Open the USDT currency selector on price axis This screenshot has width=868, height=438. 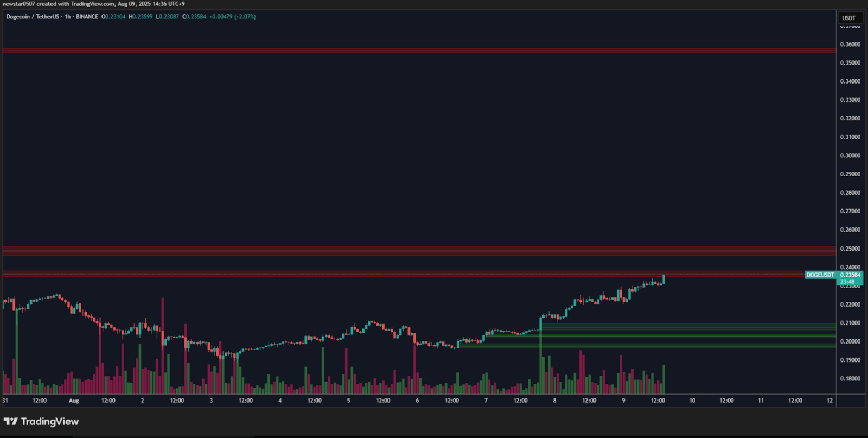[x=849, y=18]
